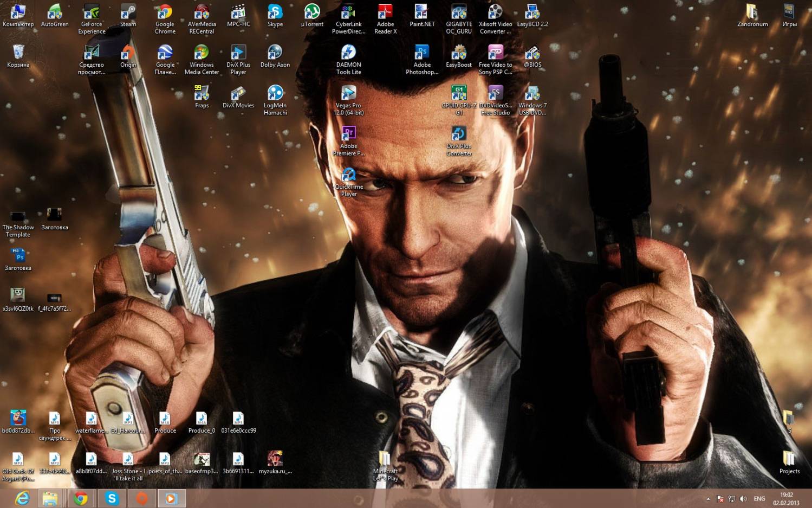The width and height of the screenshot is (812, 508).
Task: Open the Skype desktop shortcut
Action: point(275,16)
